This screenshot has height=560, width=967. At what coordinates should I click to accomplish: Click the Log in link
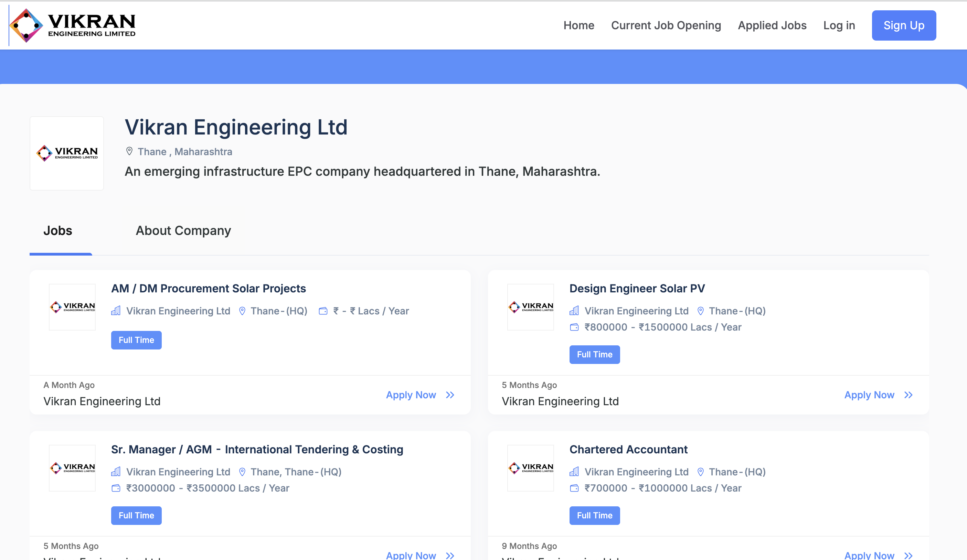839,25
